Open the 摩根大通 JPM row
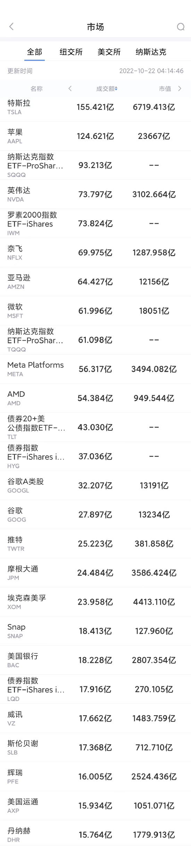The width and height of the screenshot is (191, 868). tap(95, 573)
